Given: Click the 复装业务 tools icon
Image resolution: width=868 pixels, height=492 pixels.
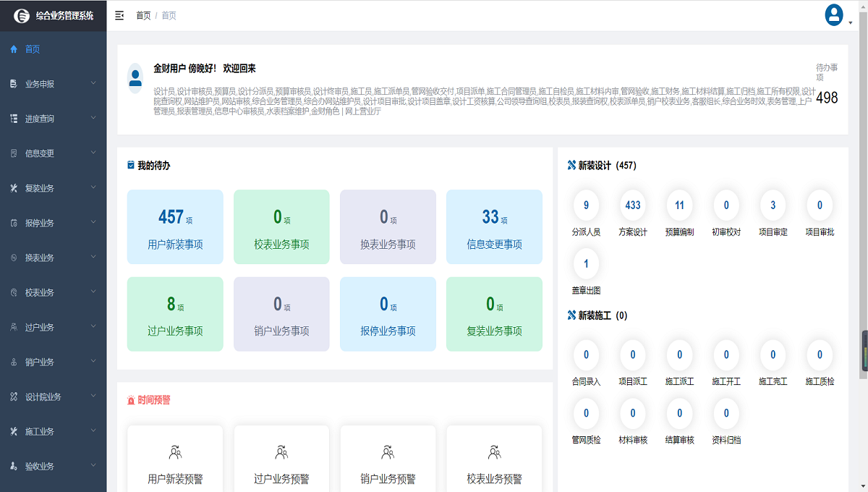Looking at the screenshot, I should tap(13, 187).
